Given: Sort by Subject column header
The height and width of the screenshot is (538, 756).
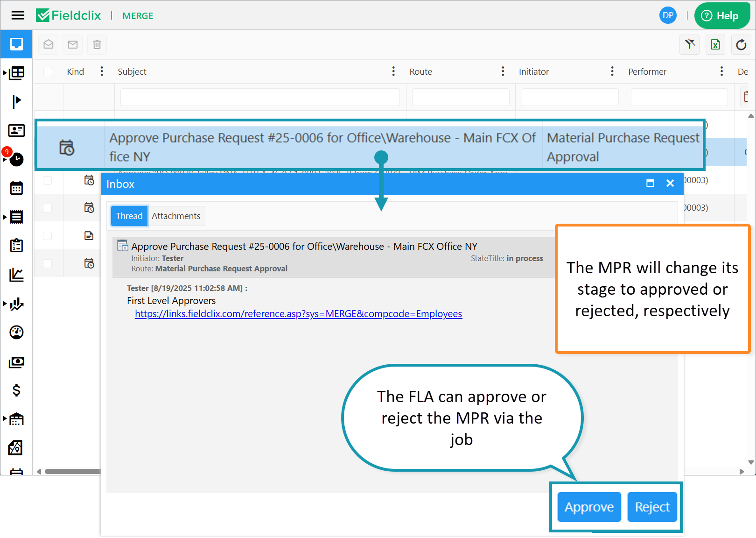Looking at the screenshot, I should coord(132,71).
